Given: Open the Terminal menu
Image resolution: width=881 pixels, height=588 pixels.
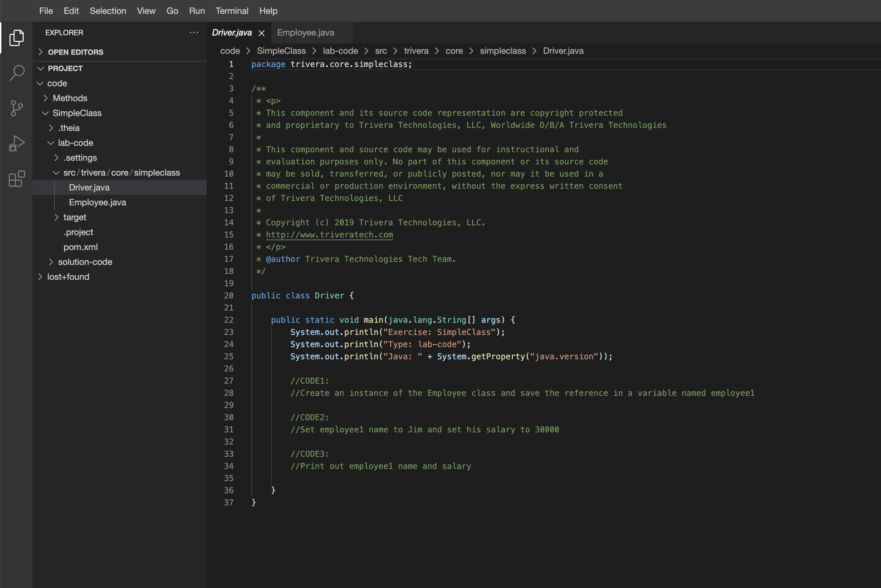Looking at the screenshot, I should point(232,11).
